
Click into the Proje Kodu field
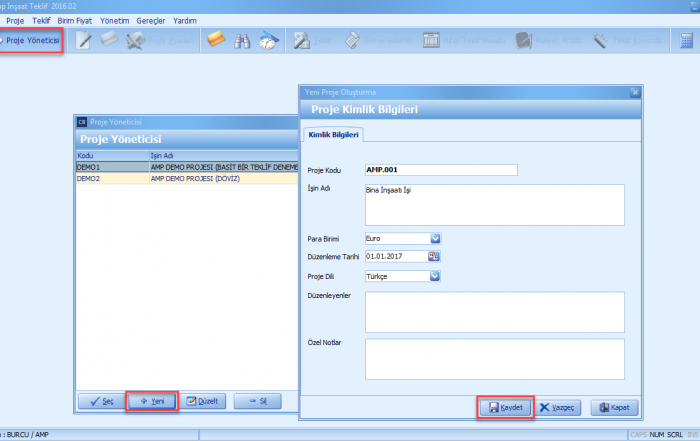coord(440,170)
